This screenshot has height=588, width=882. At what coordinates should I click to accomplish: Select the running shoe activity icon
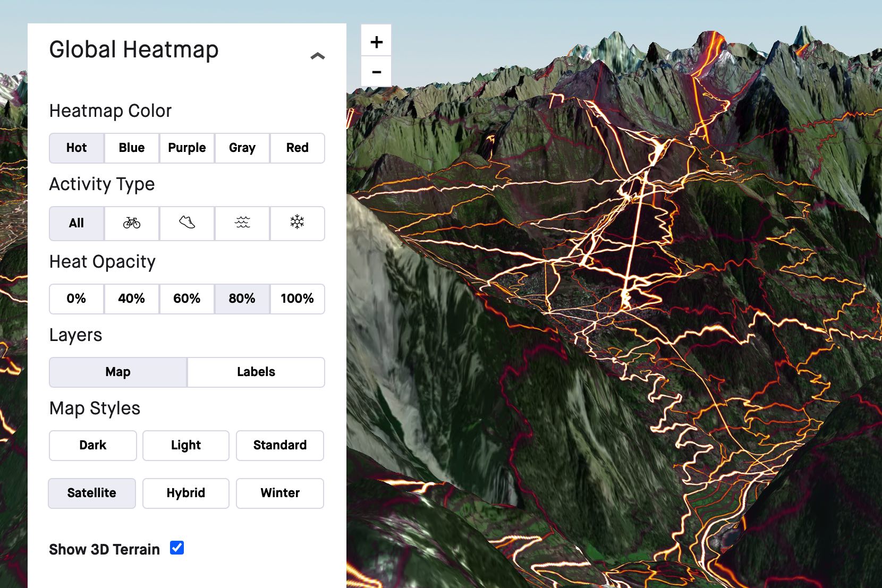tap(186, 224)
